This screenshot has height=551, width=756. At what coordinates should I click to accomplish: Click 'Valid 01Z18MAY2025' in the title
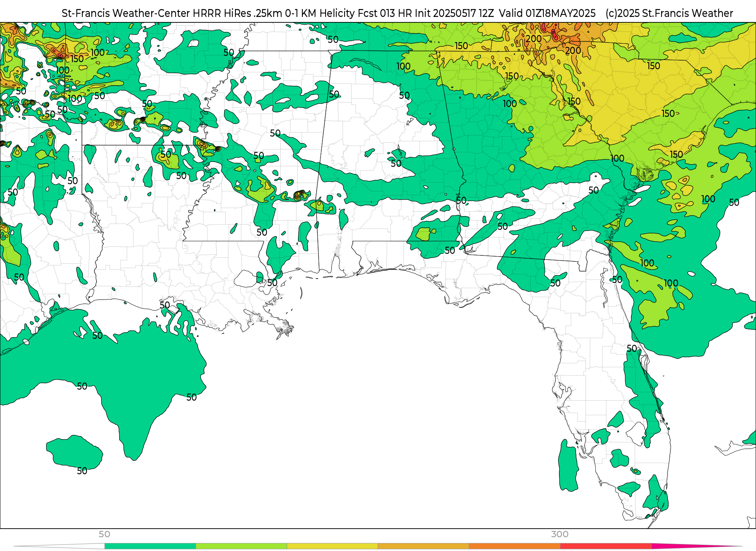pyautogui.click(x=547, y=13)
